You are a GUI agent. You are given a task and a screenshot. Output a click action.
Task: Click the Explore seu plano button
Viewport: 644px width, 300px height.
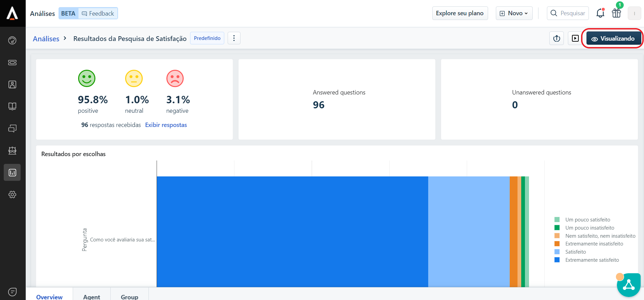[460, 13]
